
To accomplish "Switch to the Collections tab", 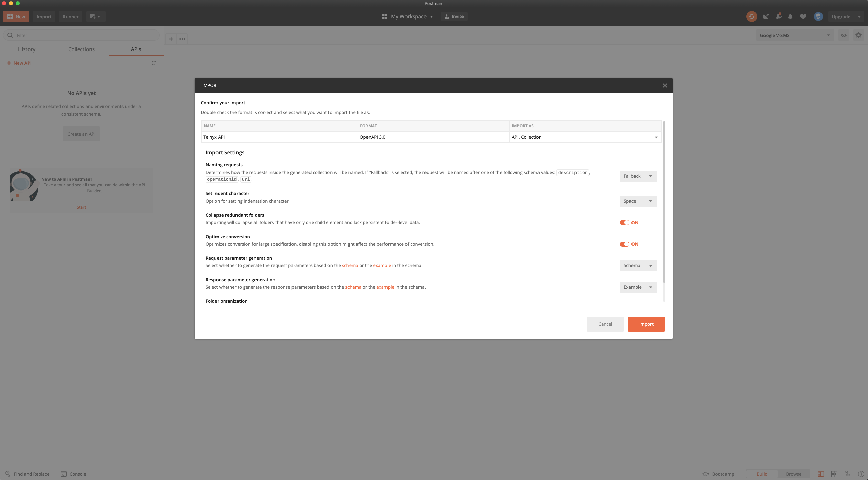I will [x=81, y=49].
